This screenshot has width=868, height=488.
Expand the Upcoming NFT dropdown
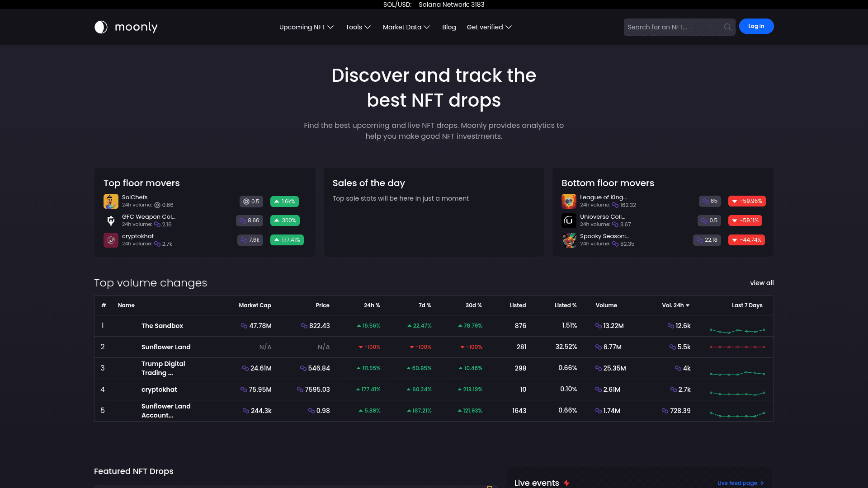(x=306, y=27)
